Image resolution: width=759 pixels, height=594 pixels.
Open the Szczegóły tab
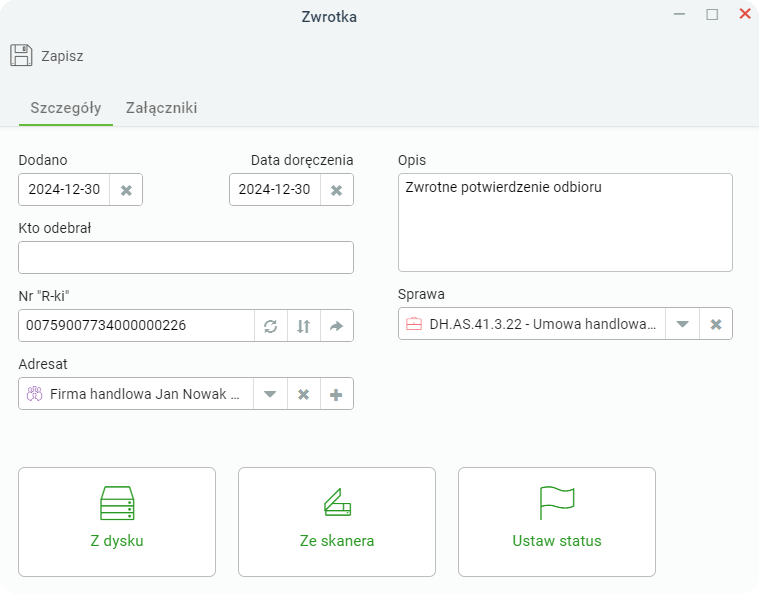point(66,107)
